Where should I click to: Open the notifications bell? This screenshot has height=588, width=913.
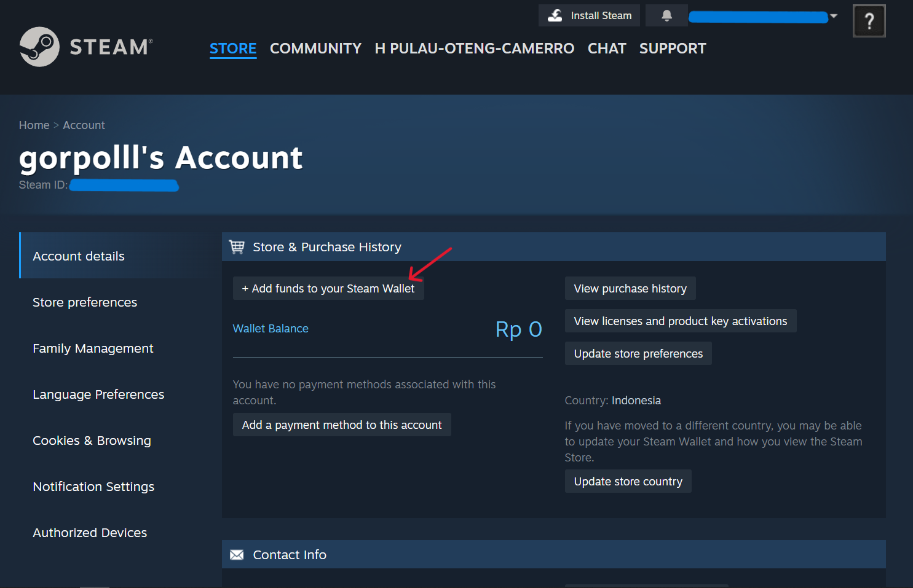point(666,15)
